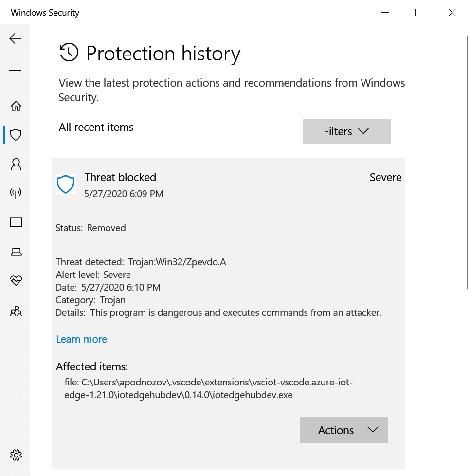This screenshot has height=476, width=470.
Task: Open Device performance & health
Action: coord(16,281)
